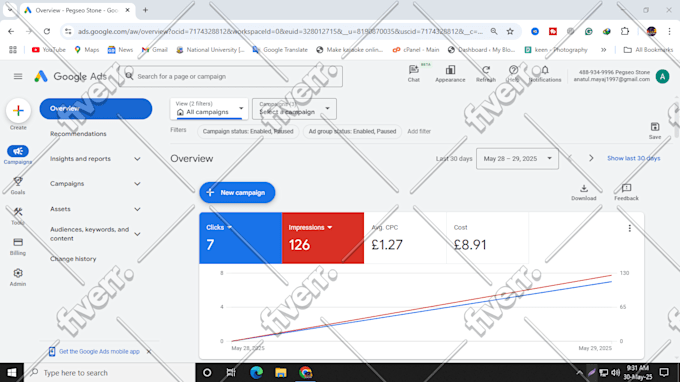Click Add filter
Viewport: 680px width, 382px height.
click(x=419, y=131)
